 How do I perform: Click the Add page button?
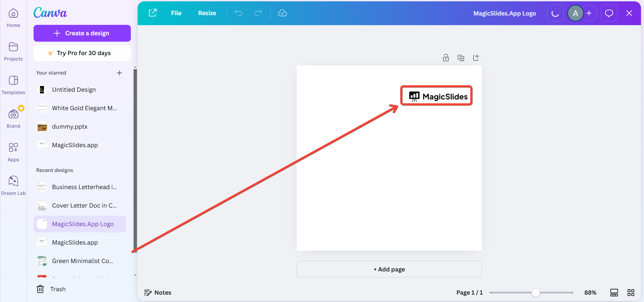pyautogui.click(x=389, y=269)
